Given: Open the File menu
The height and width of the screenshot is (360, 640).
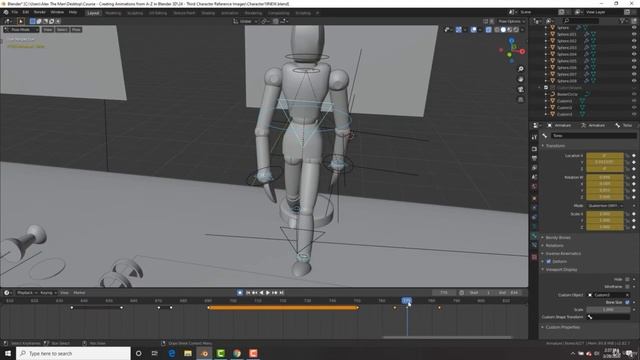Looking at the screenshot, I should pos(15,12).
